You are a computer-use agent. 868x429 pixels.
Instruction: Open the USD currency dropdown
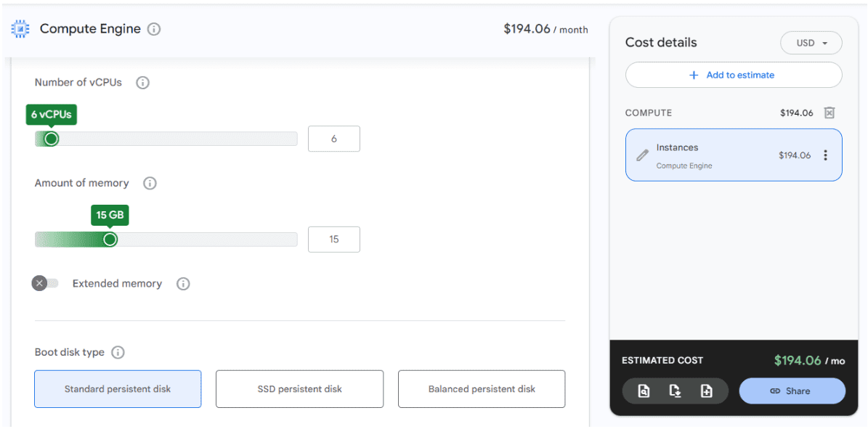[x=811, y=43]
